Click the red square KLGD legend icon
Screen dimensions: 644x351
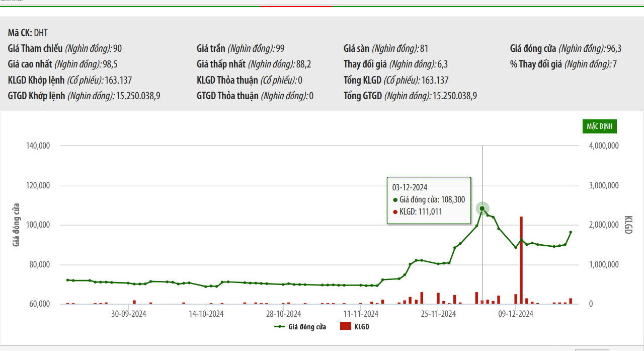[x=345, y=327]
